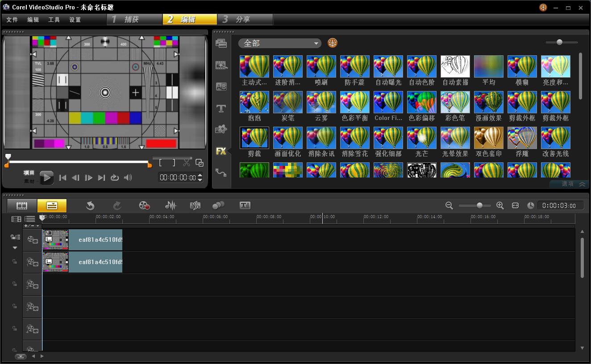Select the 泡泡 filter thumbnail
591x364 pixels.
pos(254,103)
